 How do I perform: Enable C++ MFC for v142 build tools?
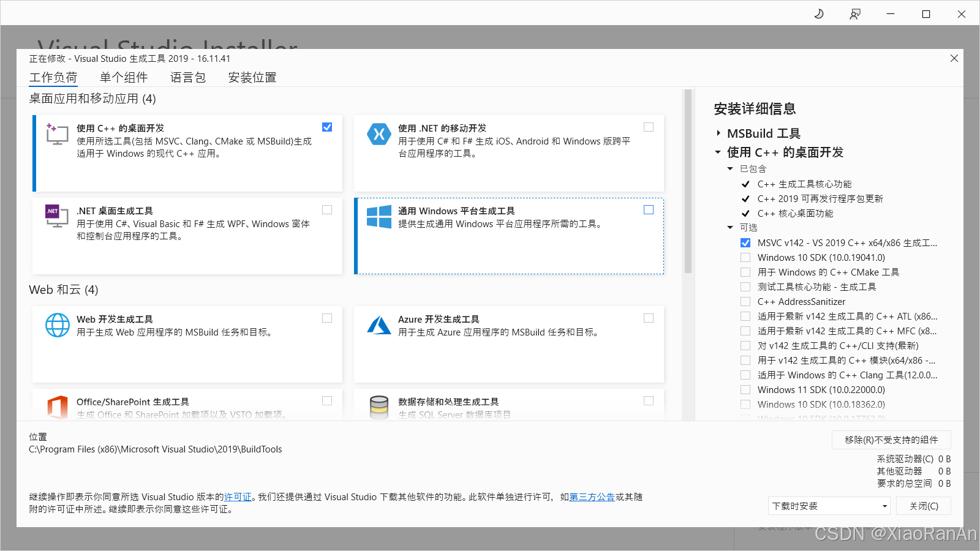coord(745,331)
